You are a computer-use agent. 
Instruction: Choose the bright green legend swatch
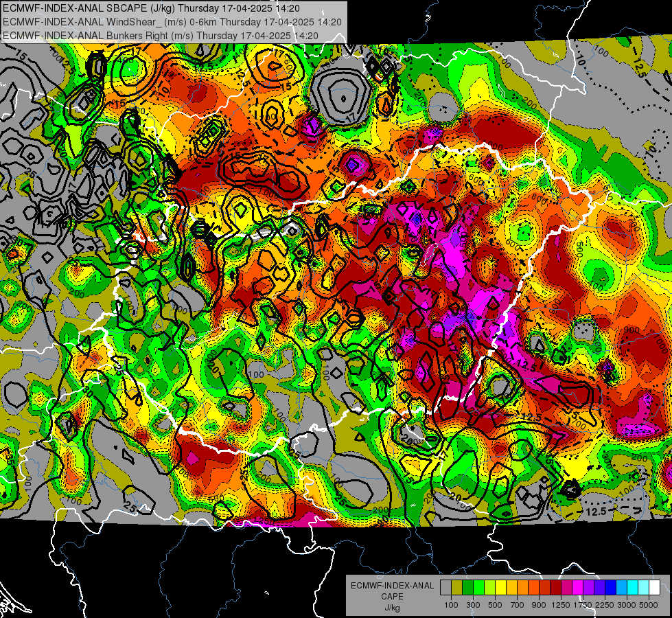[478, 588]
